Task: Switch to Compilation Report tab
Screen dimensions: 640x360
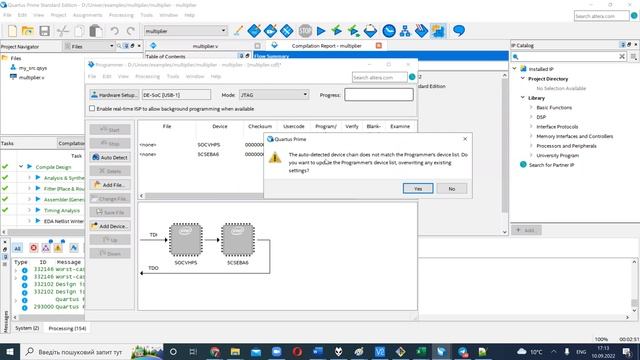Action: (327, 46)
